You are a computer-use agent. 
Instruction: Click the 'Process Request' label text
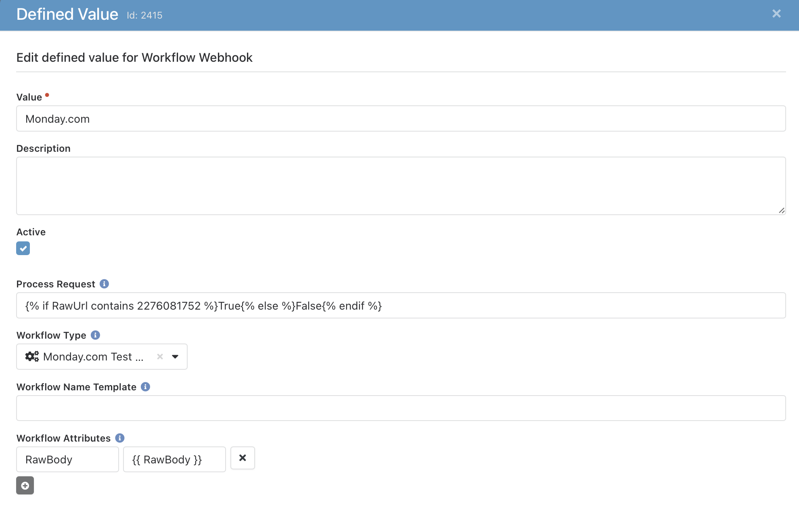56,284
